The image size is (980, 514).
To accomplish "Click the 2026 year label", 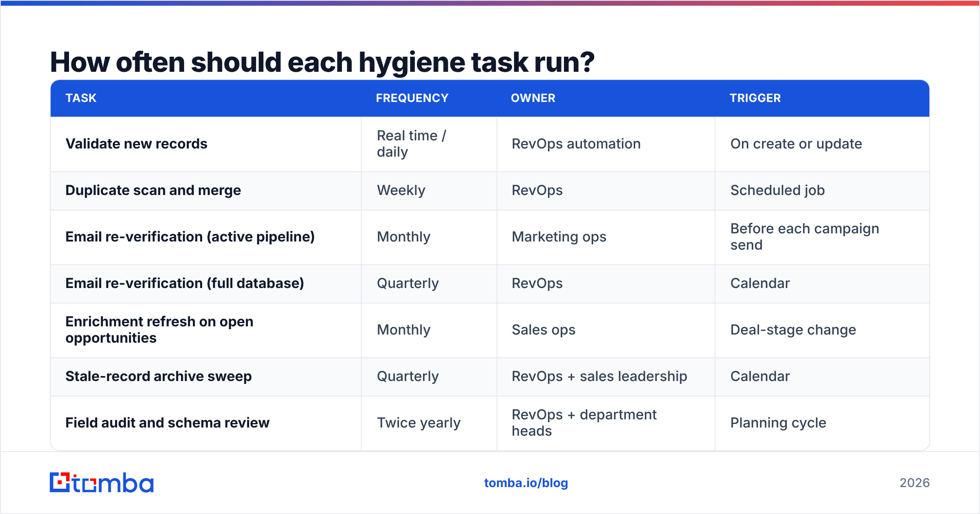I will [x=915, y=483].
